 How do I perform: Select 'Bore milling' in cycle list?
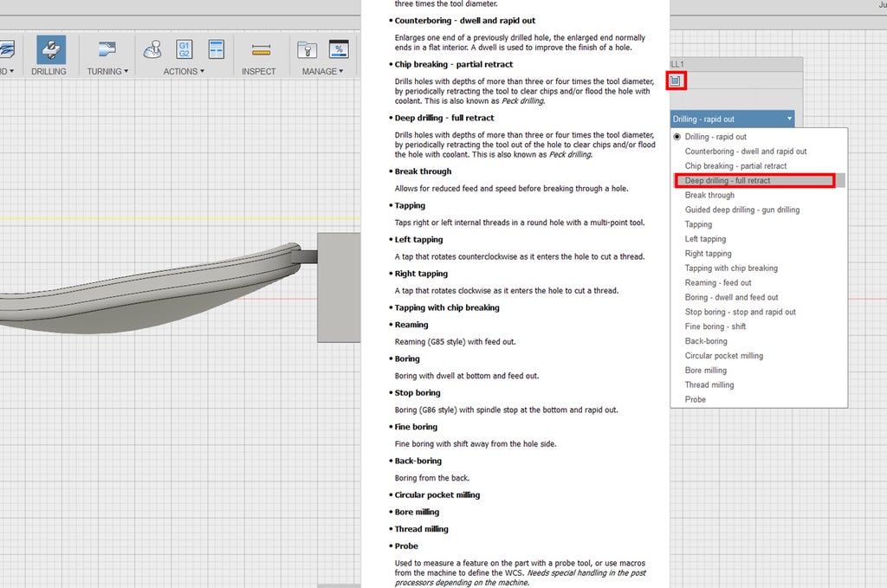click(759, 371)
